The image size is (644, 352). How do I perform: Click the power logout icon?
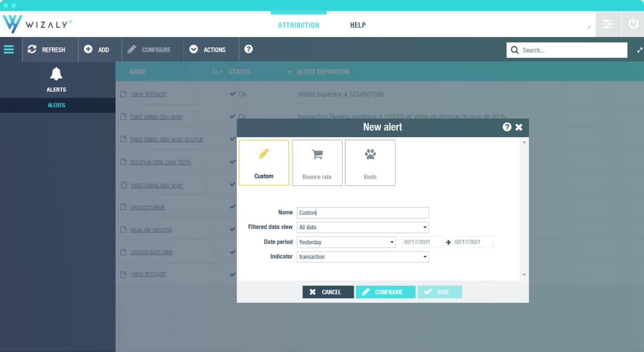click(633, 24)
